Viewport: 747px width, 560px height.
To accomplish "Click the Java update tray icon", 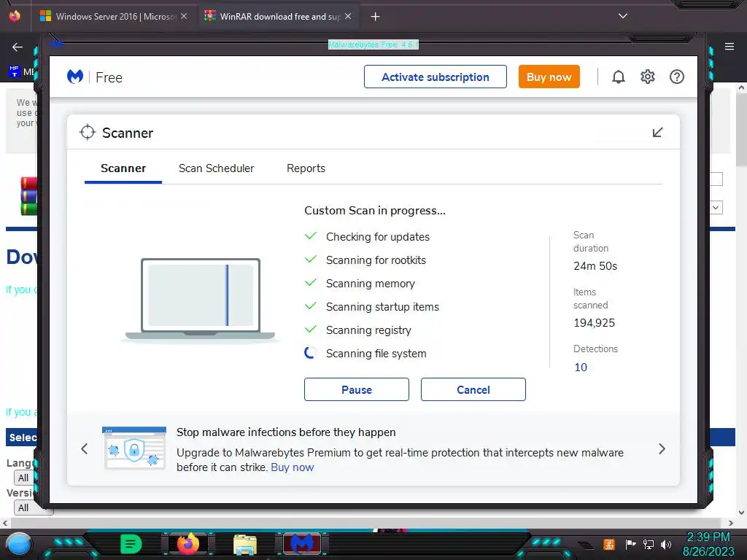I will point(609,544).
